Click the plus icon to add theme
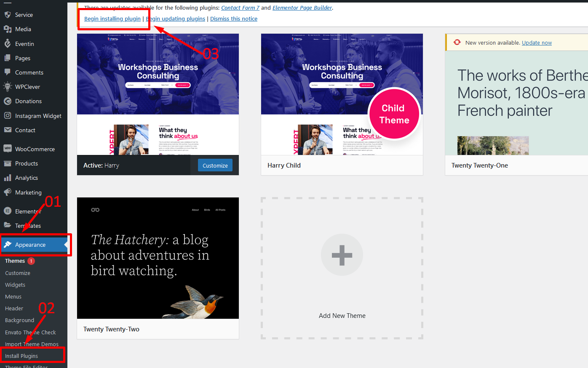The width and height of the screenshot is (588, 368). pos(342,255)
